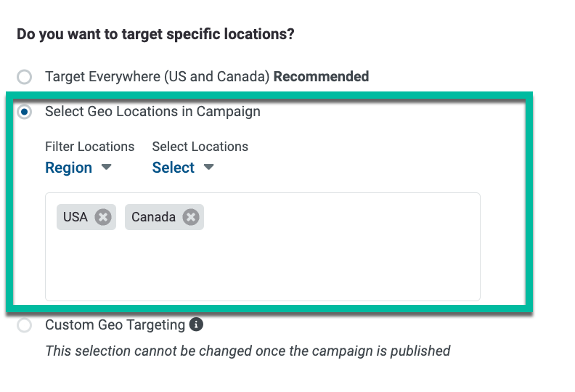Click the Select Locations label
Screen dimensions: 575x392
coord(200,147)
